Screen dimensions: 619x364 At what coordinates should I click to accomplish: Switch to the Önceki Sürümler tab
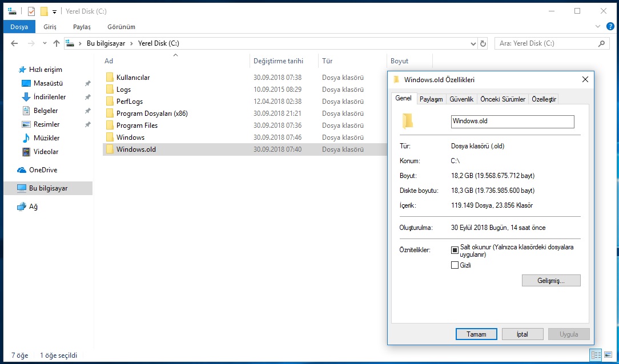tap(503, 99)
